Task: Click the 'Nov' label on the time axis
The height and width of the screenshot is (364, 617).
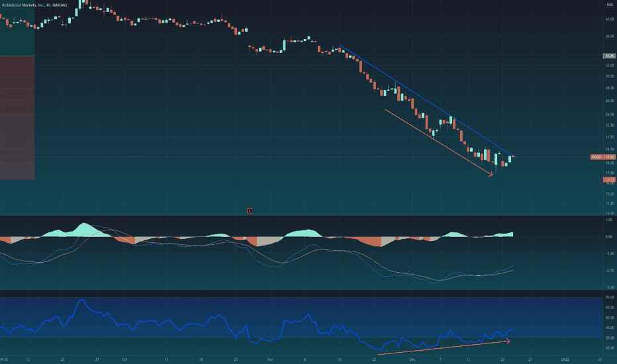Action: point(270,359)
